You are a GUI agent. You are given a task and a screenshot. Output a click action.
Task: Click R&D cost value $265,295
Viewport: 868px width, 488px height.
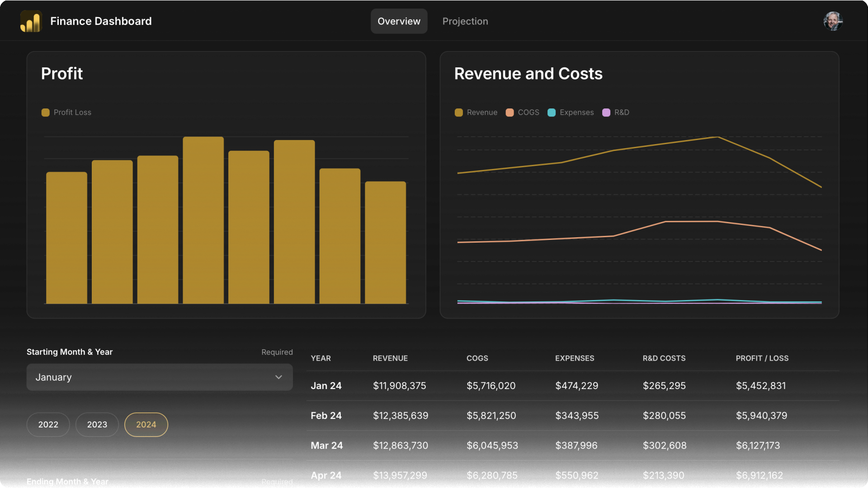click(664, 386)
